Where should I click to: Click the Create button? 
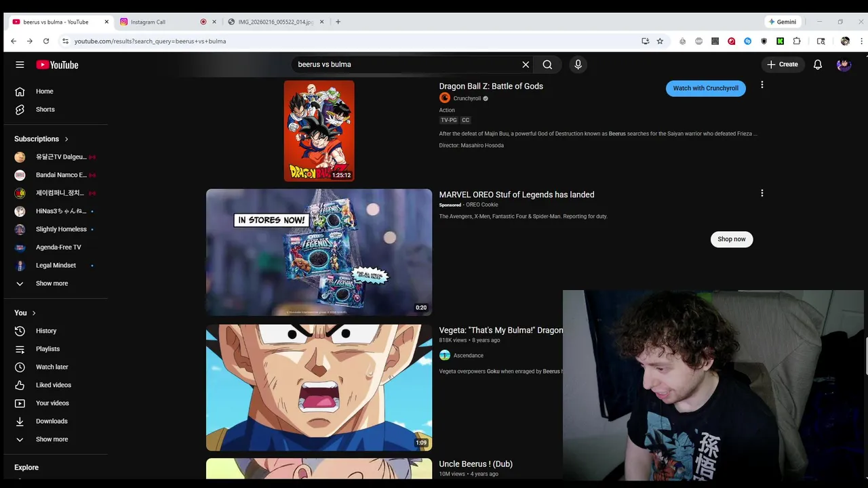click(782, 64)
